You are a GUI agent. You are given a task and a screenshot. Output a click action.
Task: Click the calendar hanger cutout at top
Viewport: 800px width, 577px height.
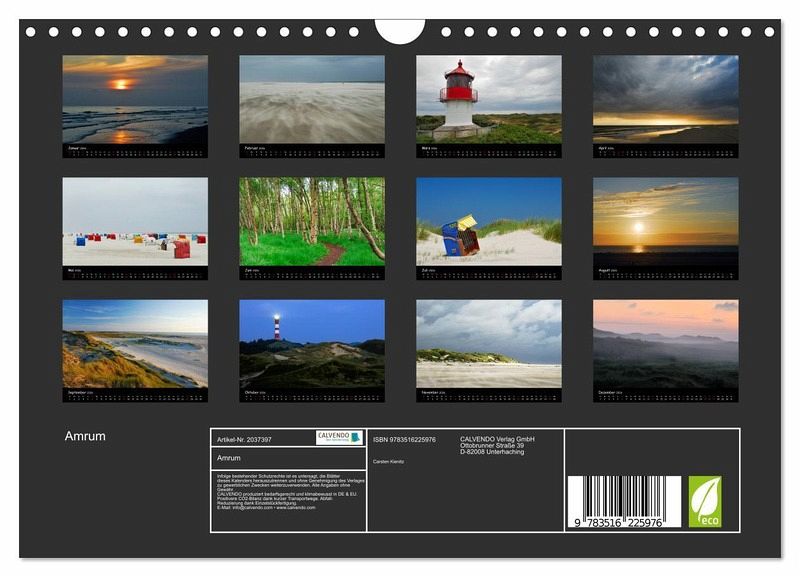[400, 29]
